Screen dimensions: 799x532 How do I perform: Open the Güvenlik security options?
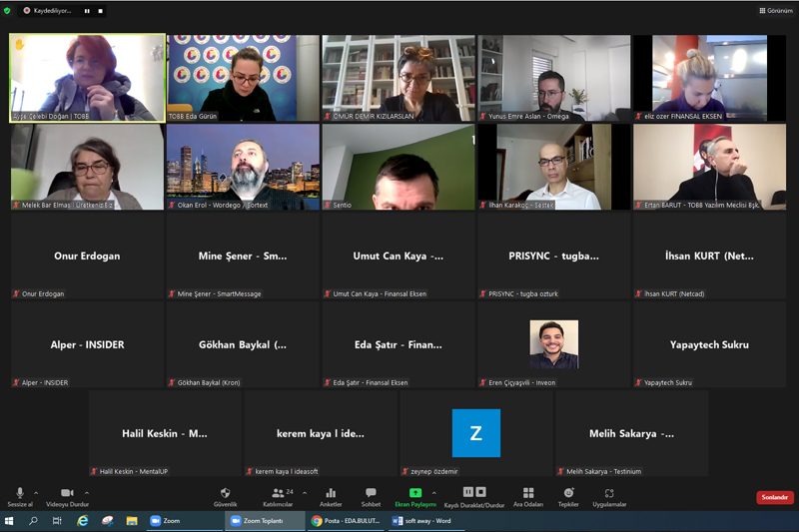pyautogui.click(x=225, y=496)
